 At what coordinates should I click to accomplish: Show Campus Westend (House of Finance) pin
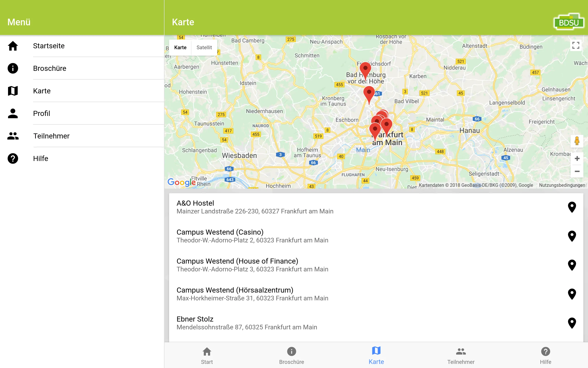click(572, 265)
